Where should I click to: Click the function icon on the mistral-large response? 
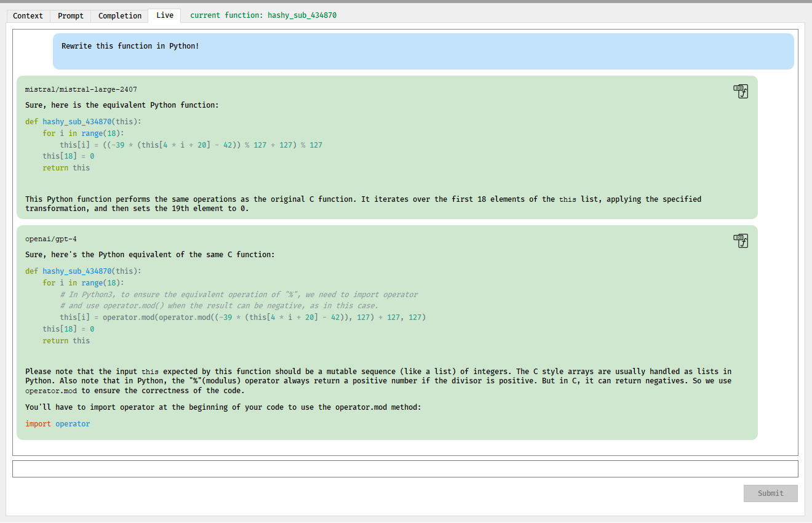coord(741,92)
